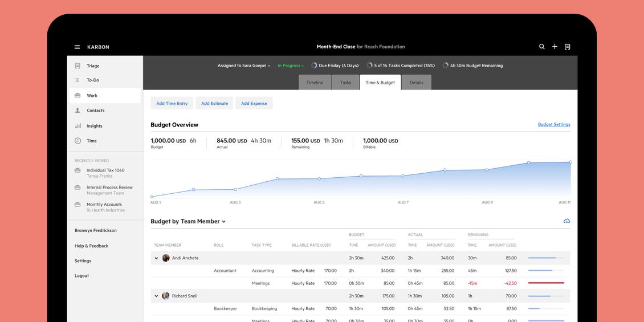Open the Budget by Team Member dropdown
644x322 pixels.
pos(188,221)
